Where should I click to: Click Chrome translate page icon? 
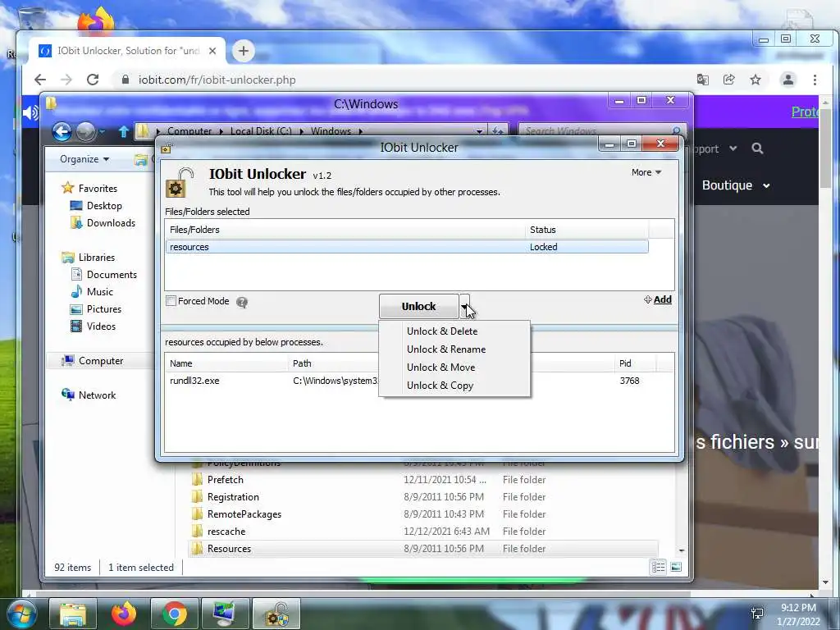[702, 80]
